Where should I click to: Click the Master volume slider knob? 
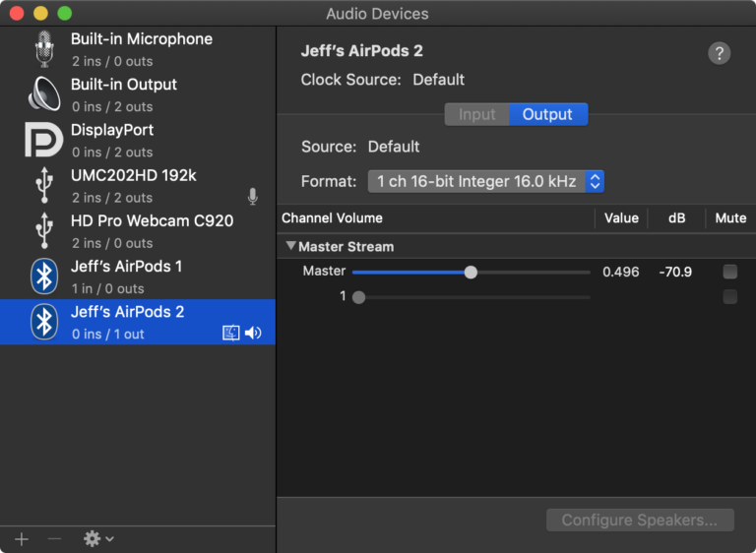pos(472,273)
